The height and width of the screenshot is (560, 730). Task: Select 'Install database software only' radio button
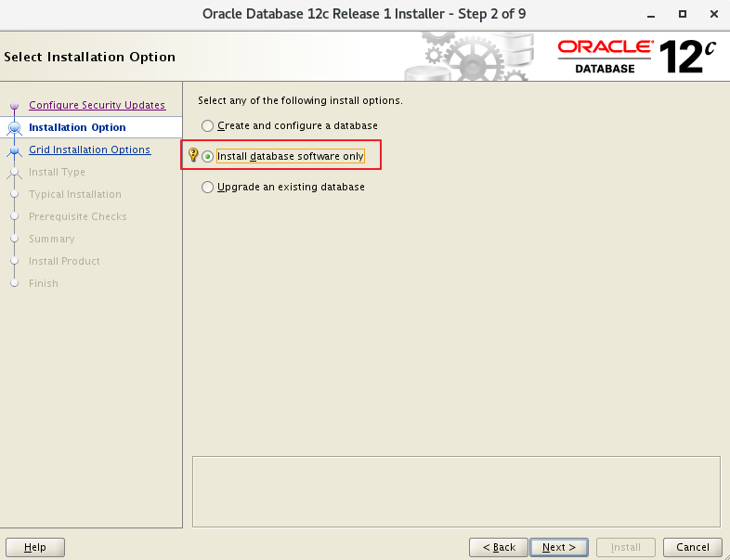pyautogui.click(x=207, y=156)
